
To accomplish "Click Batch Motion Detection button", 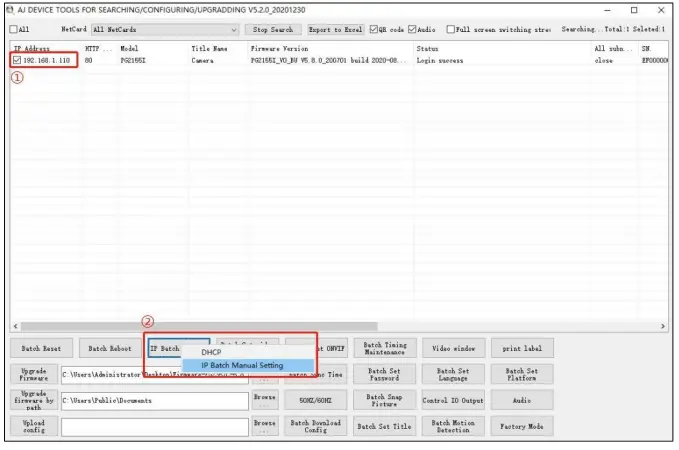I will pos(453,426).
